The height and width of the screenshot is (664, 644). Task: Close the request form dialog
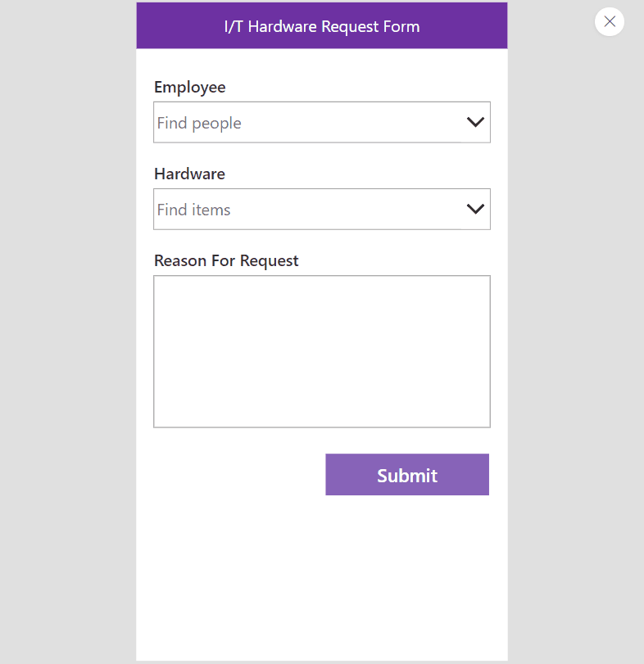click(609, 21)
